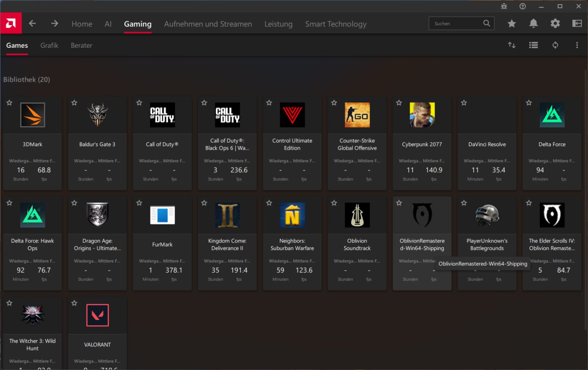588x370 pixels.
Task: Open the Leistung tab
Action: [278, 24]
